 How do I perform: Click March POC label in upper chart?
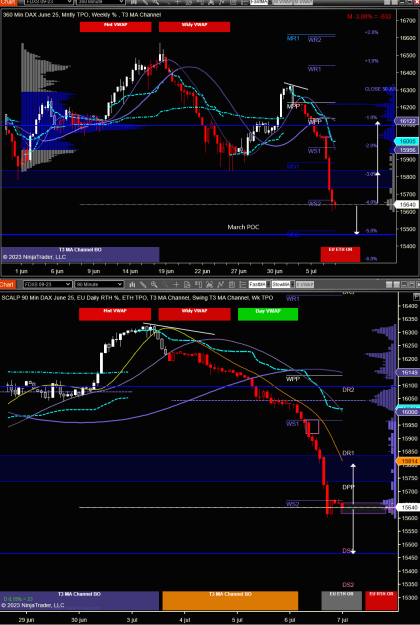coord(243,227)
